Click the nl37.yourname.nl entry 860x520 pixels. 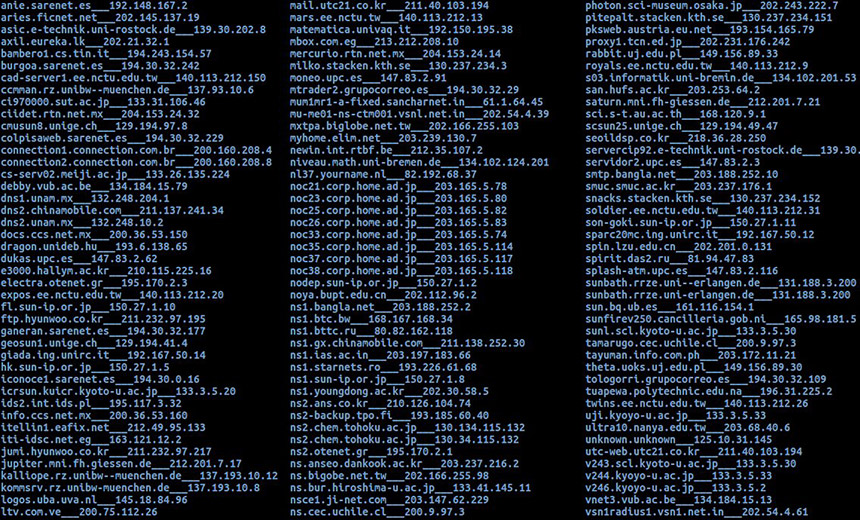coord(383,174)
